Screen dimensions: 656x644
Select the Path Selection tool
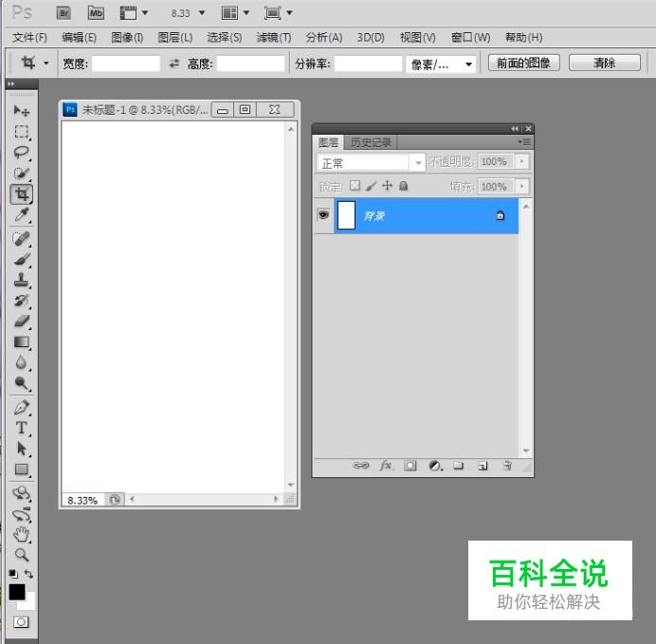[x=22, y=449]
